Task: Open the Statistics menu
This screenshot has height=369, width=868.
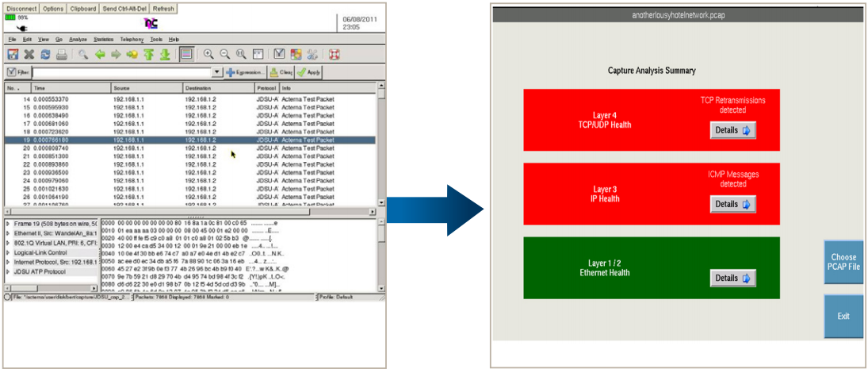Action: [104, 40]
